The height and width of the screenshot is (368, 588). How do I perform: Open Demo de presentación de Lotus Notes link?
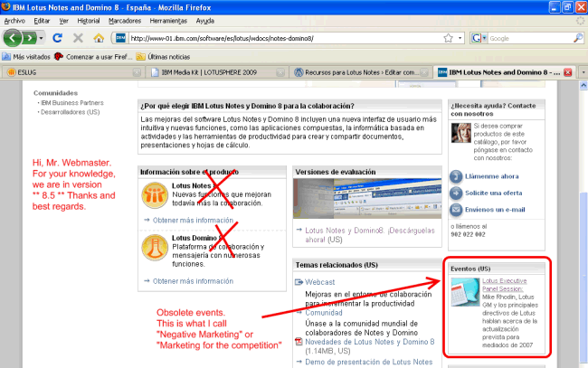(368, 362)
